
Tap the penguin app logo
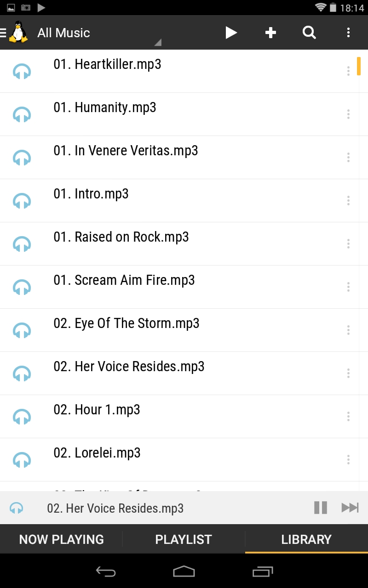click(x=18, y=33)
